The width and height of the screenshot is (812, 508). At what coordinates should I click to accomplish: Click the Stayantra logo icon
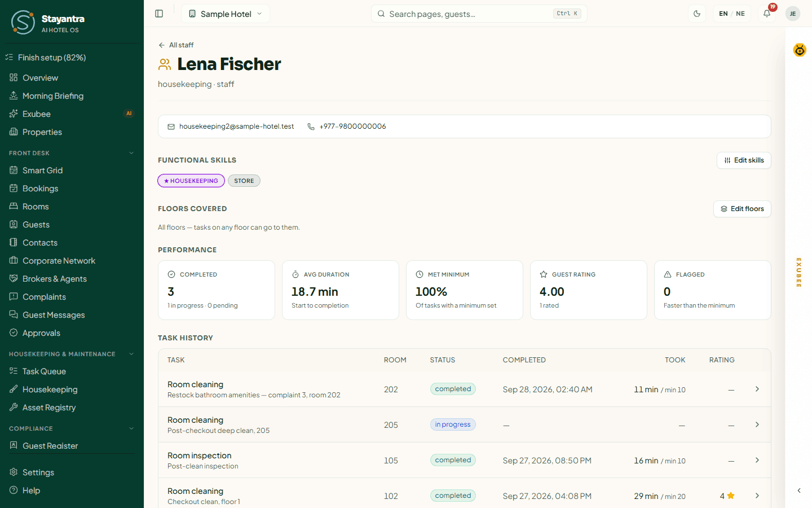(23, 22)
